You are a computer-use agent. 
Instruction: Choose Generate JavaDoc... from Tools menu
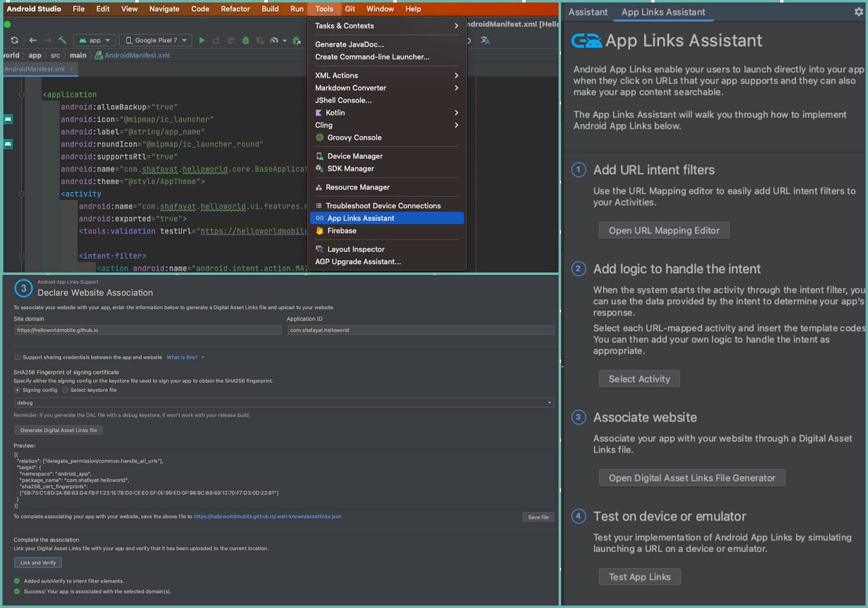(x=387, y=45)
